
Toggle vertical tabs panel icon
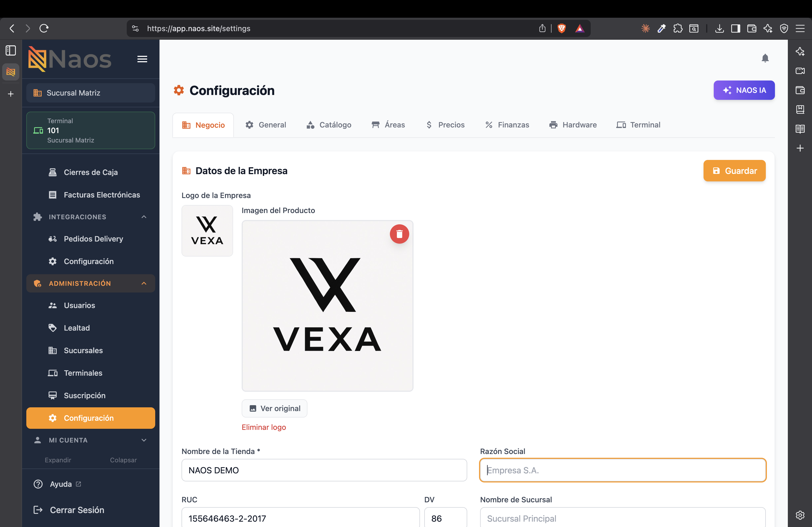[10, 50]
